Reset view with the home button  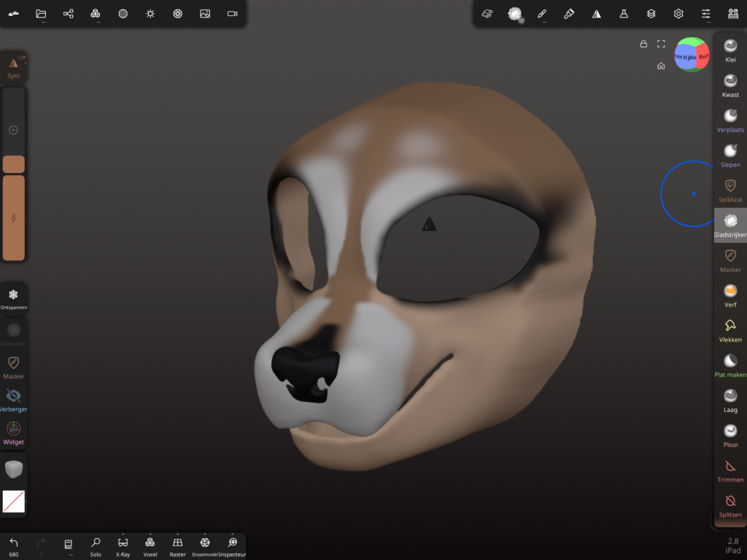(661, 66)
